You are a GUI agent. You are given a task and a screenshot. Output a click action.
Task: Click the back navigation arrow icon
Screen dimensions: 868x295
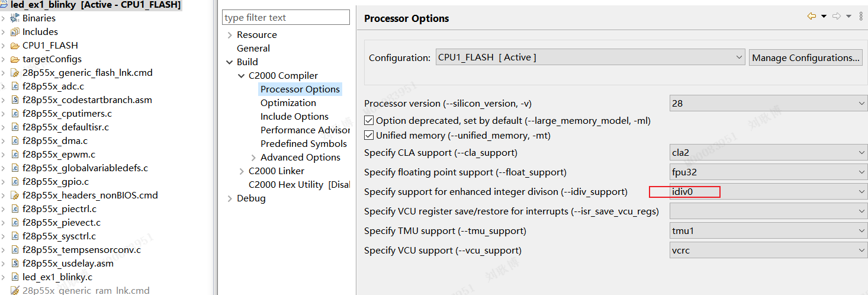tap(812, 17)
